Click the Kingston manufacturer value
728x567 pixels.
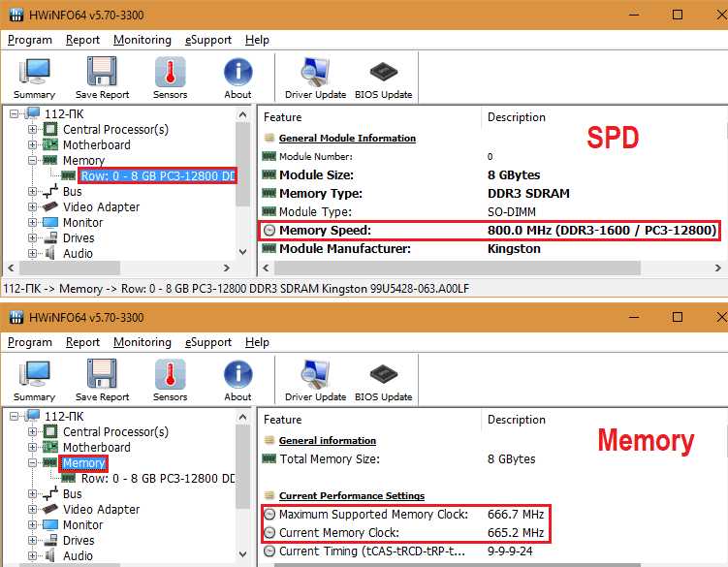[514, 249]
